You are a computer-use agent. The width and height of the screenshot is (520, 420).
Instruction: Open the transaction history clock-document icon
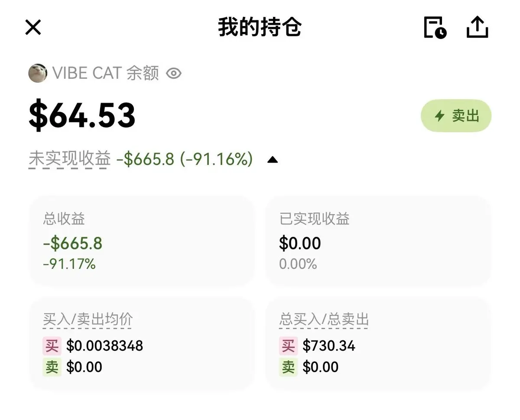[x=435, y=27]
